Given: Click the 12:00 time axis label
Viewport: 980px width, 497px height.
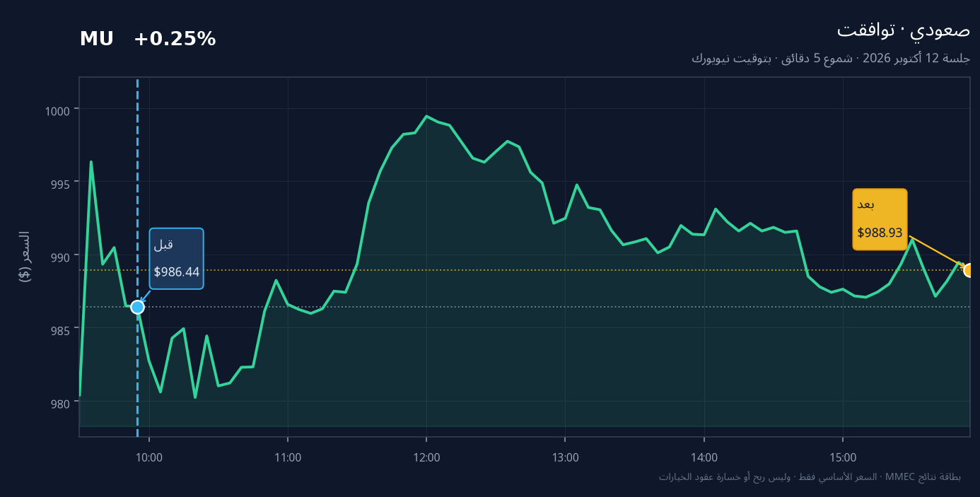Looking at the screenshot, I should [x=426, y=457].
